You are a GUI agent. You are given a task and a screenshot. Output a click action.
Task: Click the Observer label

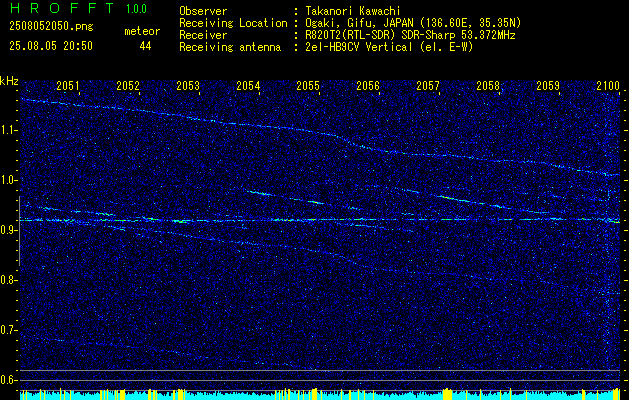tap(203, 11)
